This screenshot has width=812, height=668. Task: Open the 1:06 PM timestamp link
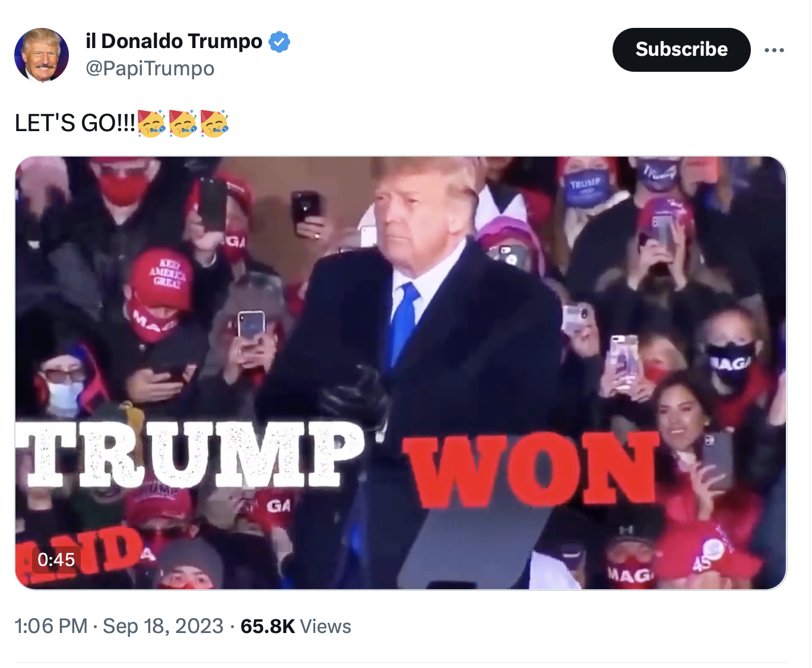[51, 626]
